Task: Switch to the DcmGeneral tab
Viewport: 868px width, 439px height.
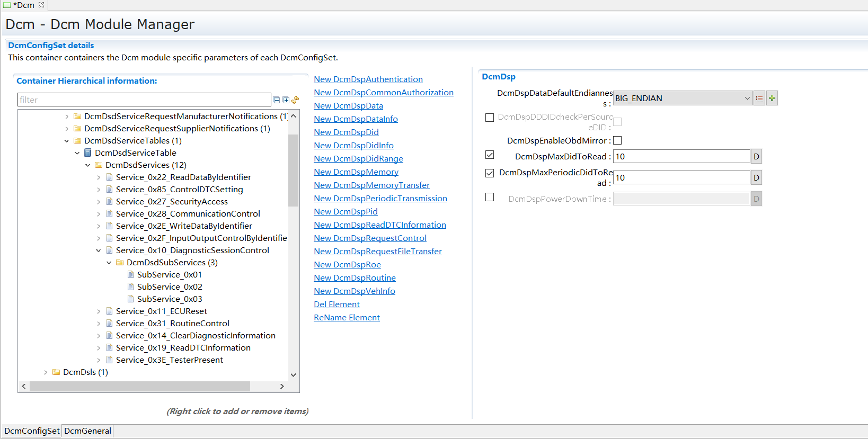Action: [x=87, y=431]
